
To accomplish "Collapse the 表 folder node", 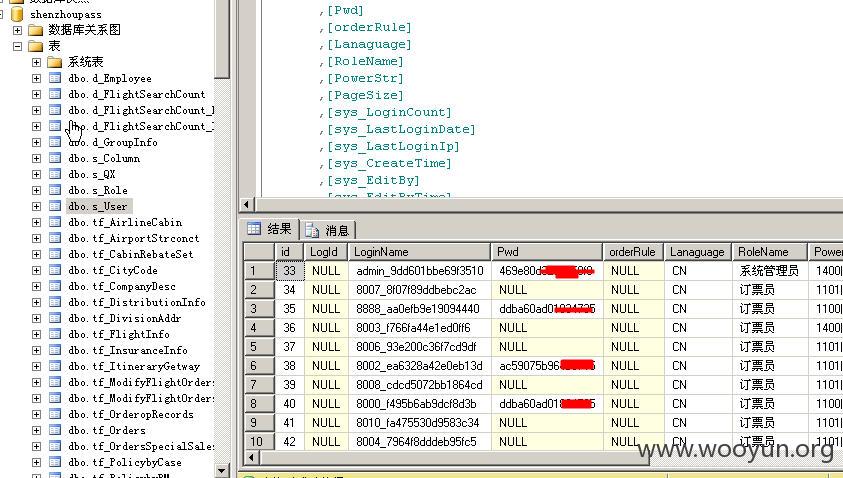I will pos(18,46).
